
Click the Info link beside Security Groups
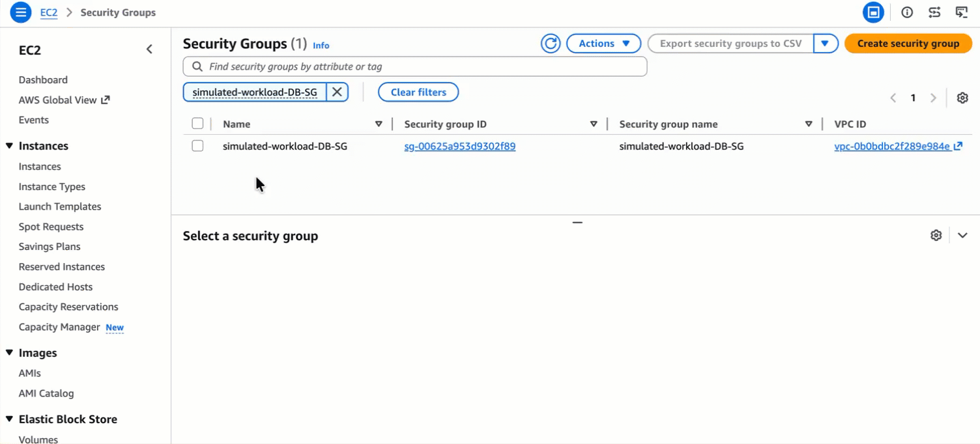(x=321, y=46)
